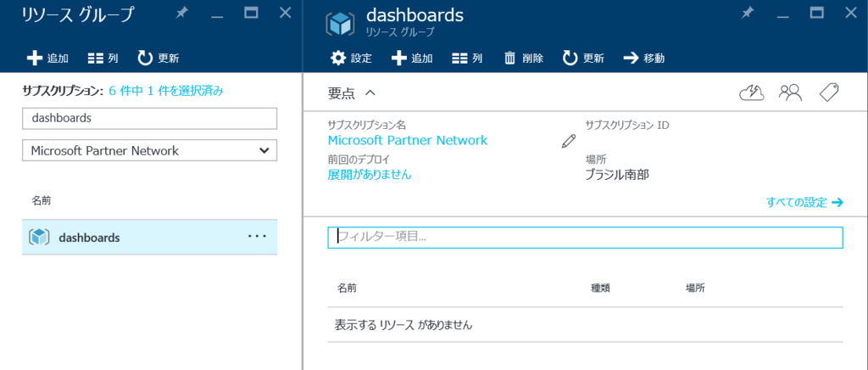Click 名前 header in リソース グループ list

pos(42,201)
